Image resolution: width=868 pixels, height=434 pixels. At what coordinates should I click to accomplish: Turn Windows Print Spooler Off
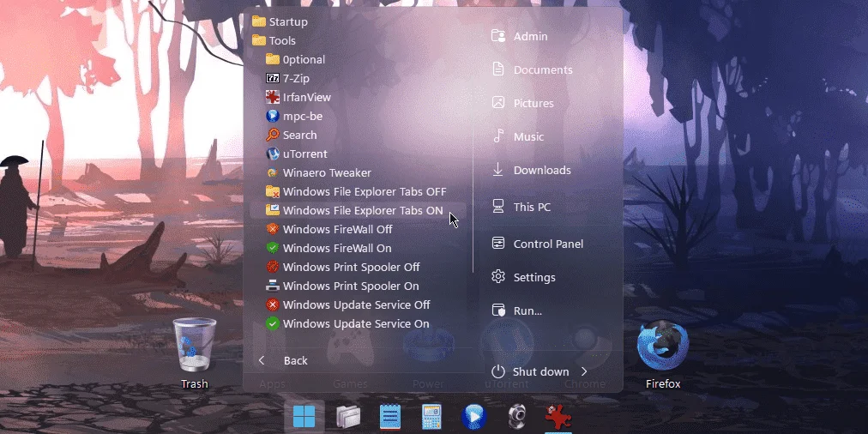pyautogui.click(x=343, y=267)
